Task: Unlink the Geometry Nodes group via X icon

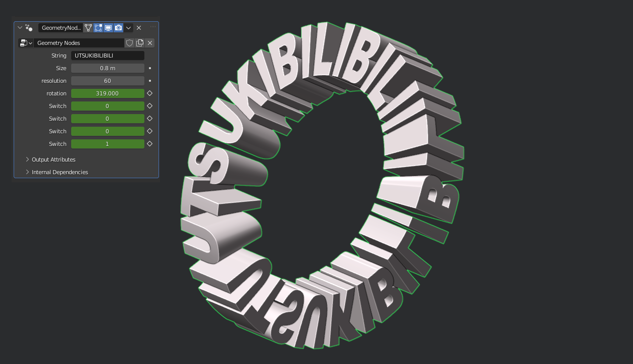Action: coord(149,43)
